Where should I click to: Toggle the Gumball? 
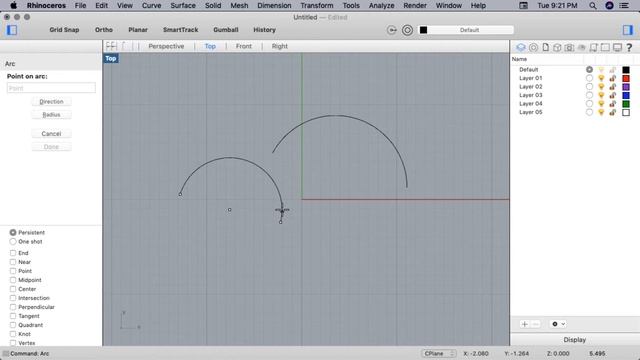pos(226,30)
